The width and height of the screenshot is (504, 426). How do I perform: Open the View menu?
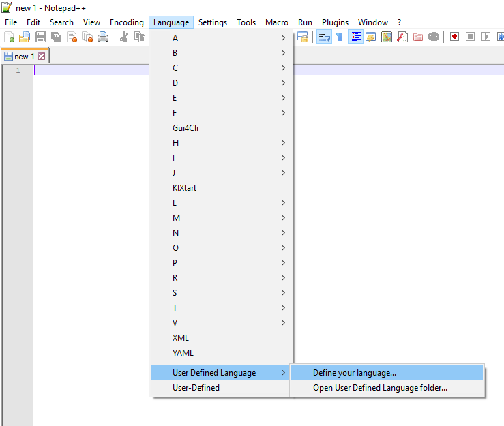pyautogui.click(x=91, y=22)
